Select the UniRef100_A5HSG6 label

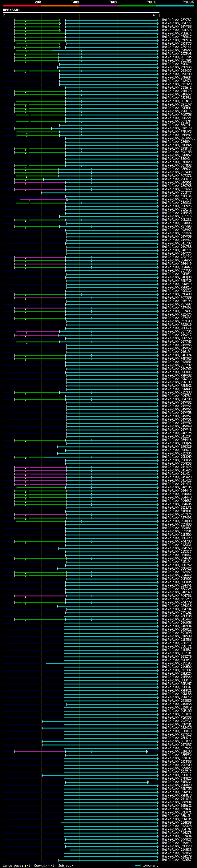point(177,67)
